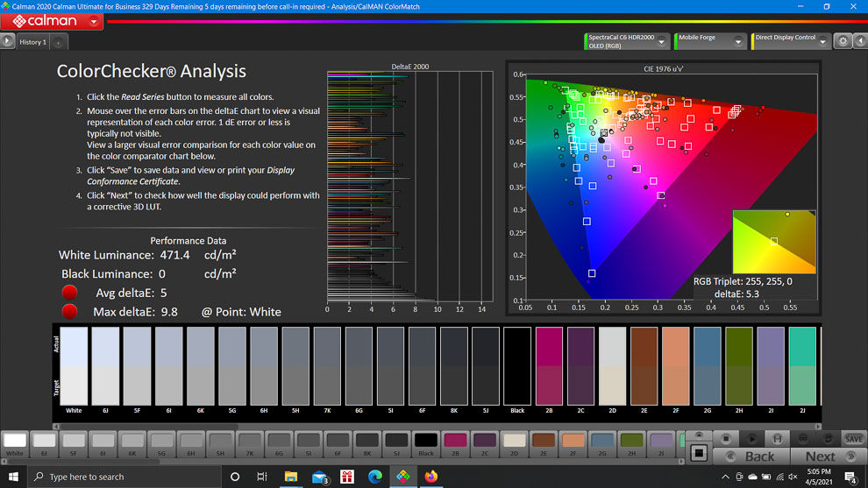
Task: Collapse side panel arrow at top right
Action: [x=861, y=41]
